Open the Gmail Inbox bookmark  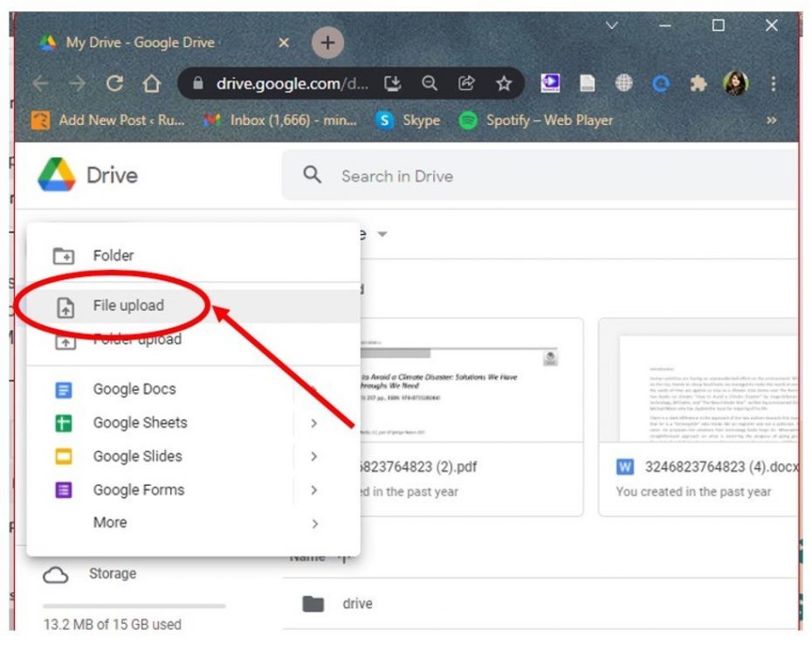pos(279,121)
